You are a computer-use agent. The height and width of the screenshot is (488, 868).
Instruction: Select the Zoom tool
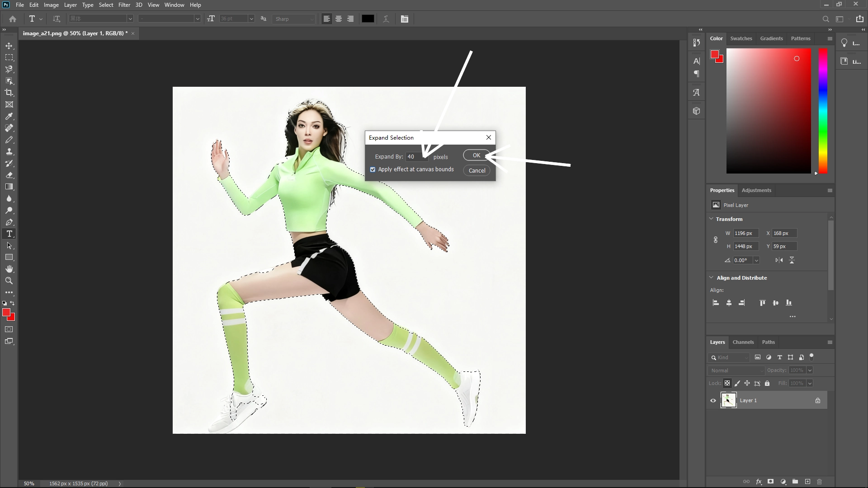tap(9, 280)
